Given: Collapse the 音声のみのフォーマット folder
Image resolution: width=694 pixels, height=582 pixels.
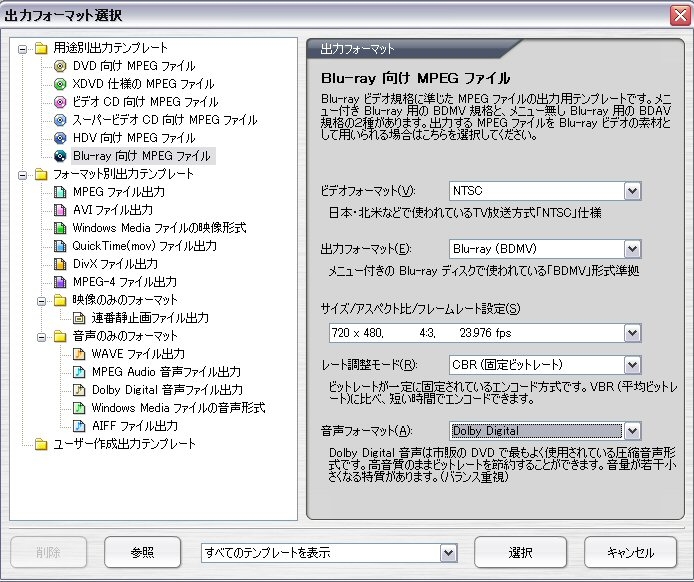Looking at the screenshot, I should [41, 337].
